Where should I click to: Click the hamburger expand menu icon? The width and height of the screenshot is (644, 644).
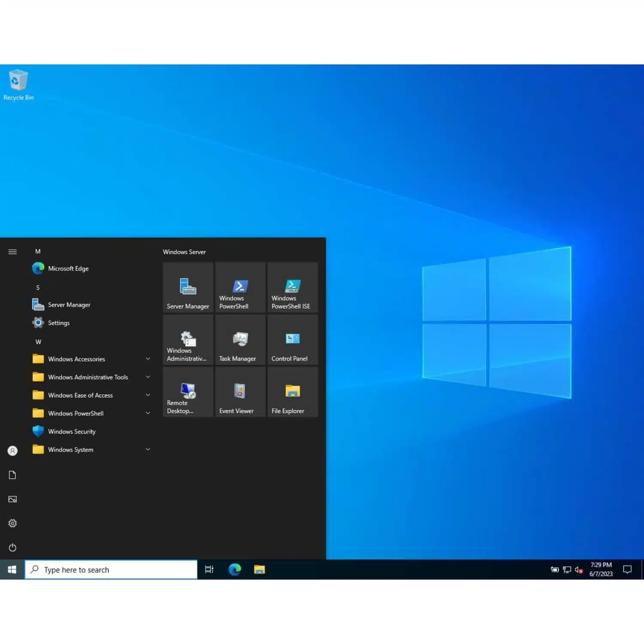(12, 252)
